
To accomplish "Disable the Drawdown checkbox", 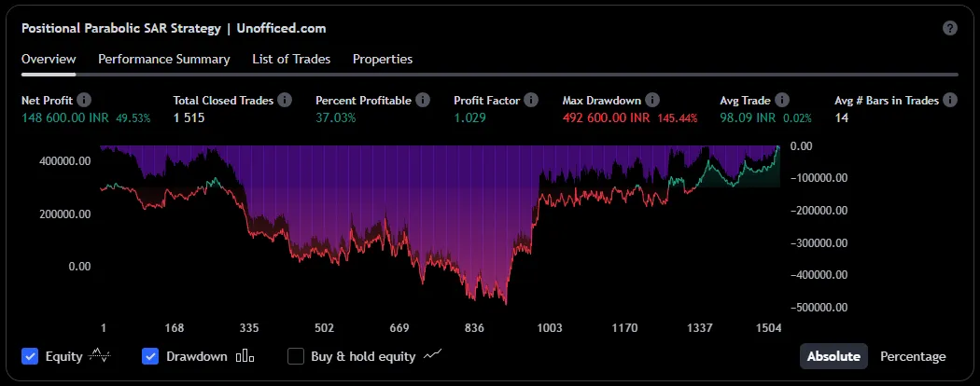I will [x=150, y=356].
